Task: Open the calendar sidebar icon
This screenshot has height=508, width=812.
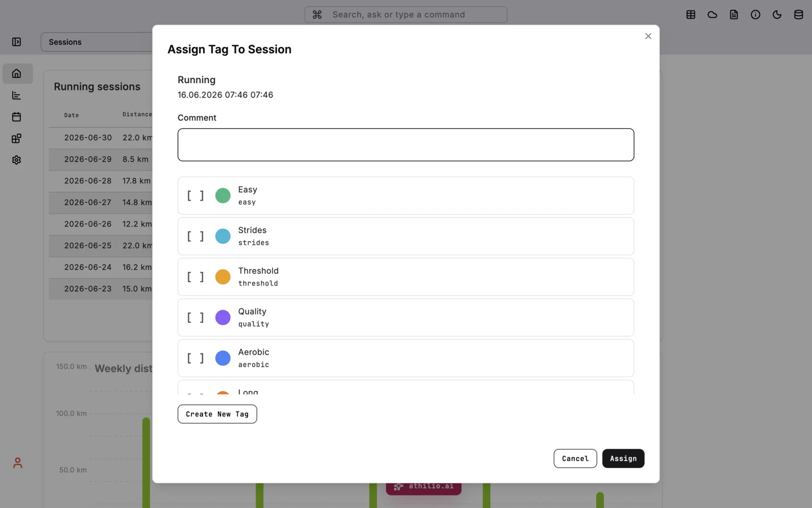Action: click(x=17, y=117)
